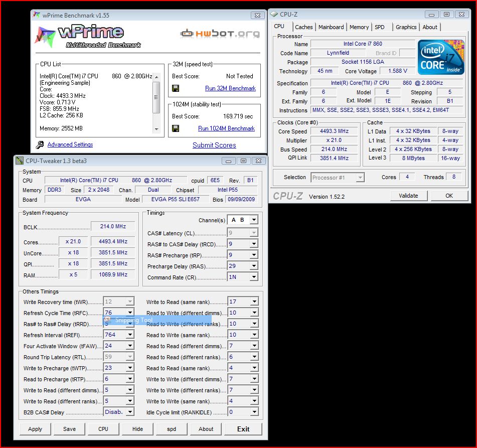Go to the SPD tab in CPU-Z
Screen dimensions: 477x448
(380, 27)
